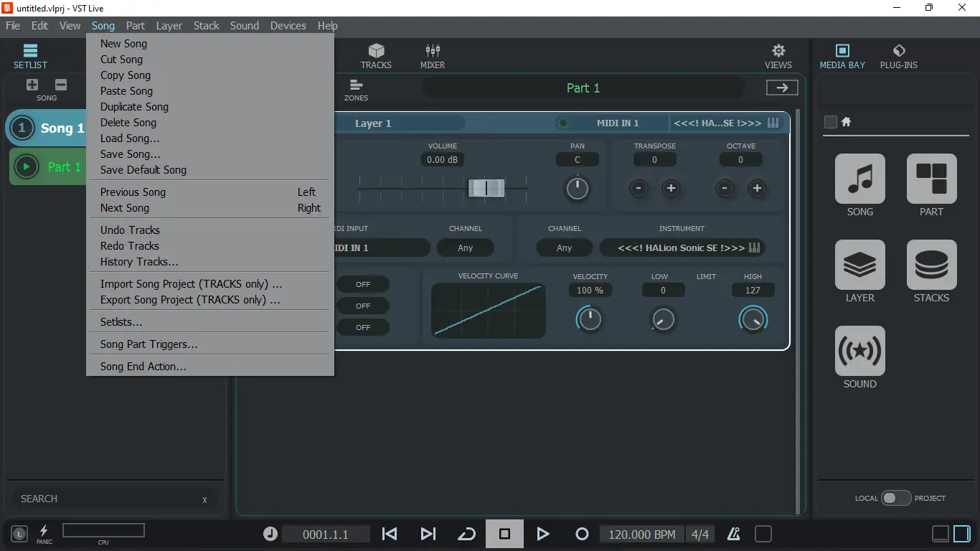Tick the Media Bay checkbox near home
This screenshot has width=980, height=551.
pyautogui.click(x=831, y=122)
